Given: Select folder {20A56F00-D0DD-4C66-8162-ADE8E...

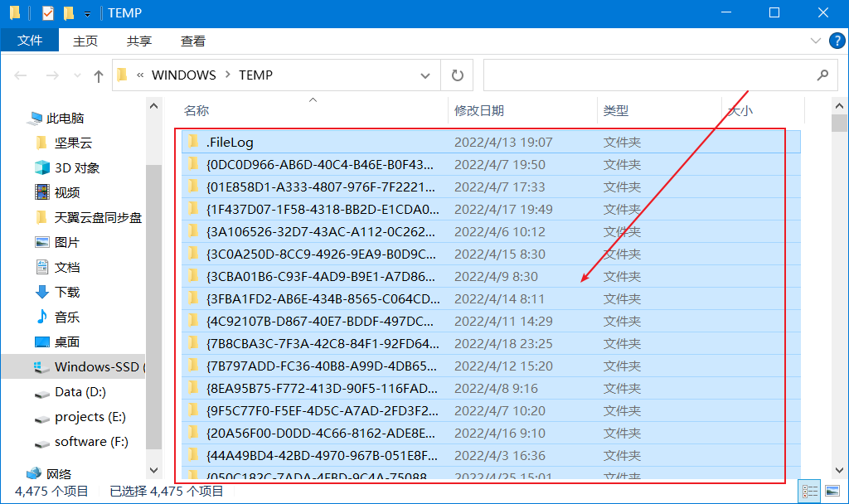Looking at the screenshot, I should point(321,433).
